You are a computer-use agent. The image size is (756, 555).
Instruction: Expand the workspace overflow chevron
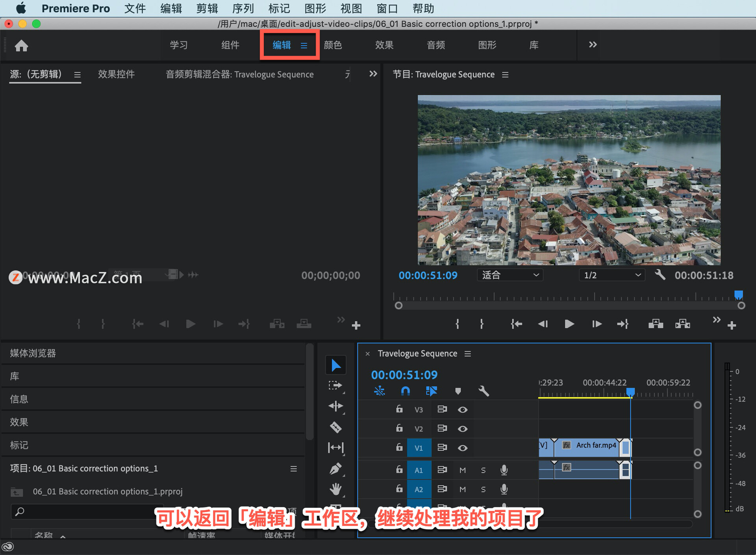(x=593, y=45)
